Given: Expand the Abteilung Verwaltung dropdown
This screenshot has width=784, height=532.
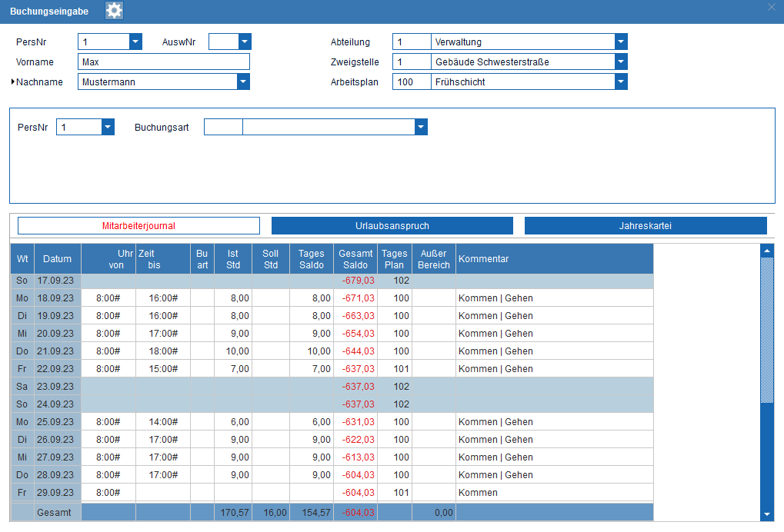Looking at the screenshot, I should pyautogui.click(x=620, y=42).
